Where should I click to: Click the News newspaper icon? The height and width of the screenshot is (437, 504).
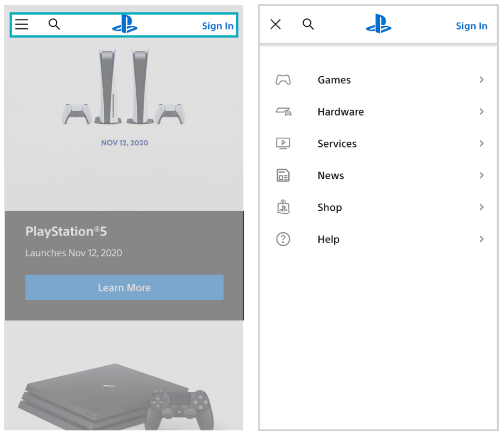click(x=283, y=175)
